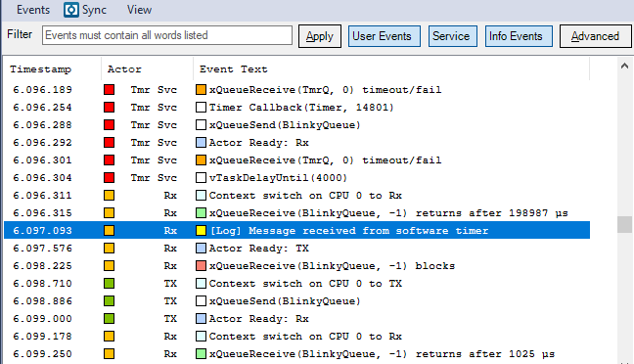Select timestamp 6.099.000

[x=42, y=319]
